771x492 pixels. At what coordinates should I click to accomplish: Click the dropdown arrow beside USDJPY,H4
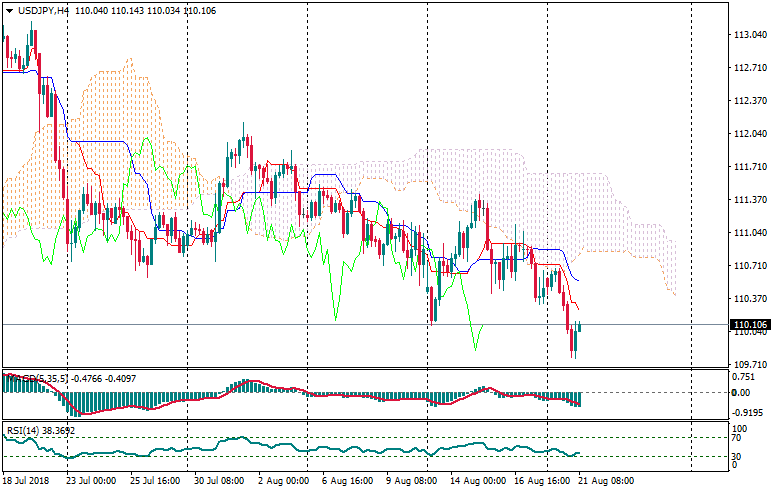tap(9, 10)
